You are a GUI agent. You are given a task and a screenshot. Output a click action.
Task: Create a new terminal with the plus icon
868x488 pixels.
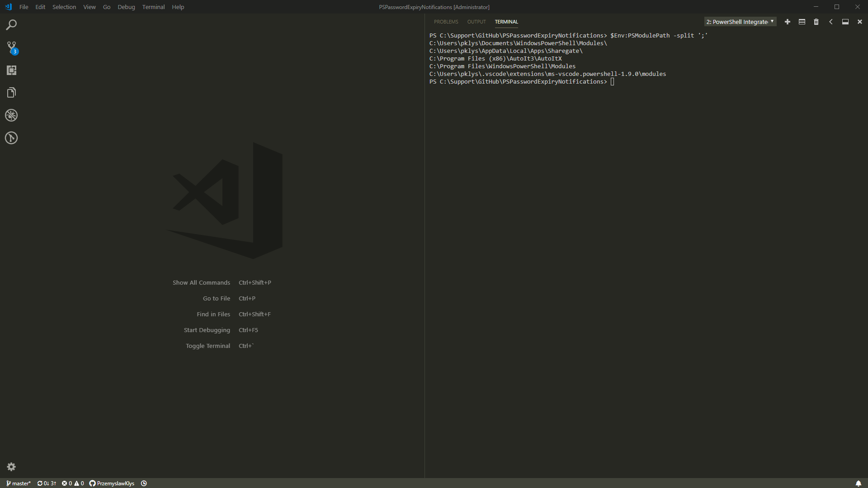click(788, 22)
